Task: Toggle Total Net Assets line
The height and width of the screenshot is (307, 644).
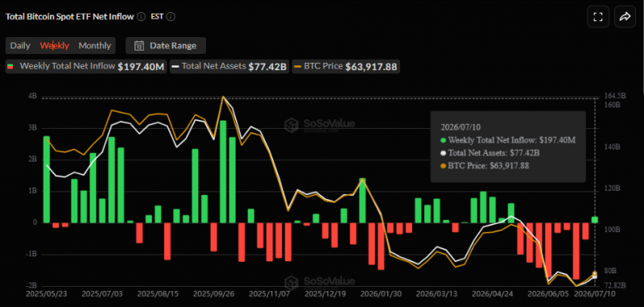Action: pos(230,67)
